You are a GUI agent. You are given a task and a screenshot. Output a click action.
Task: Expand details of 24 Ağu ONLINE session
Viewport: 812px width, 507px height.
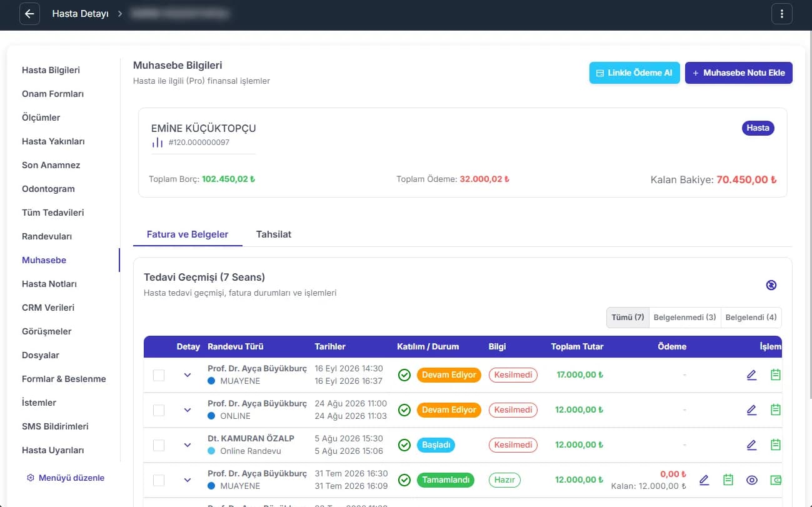point(187,410)
